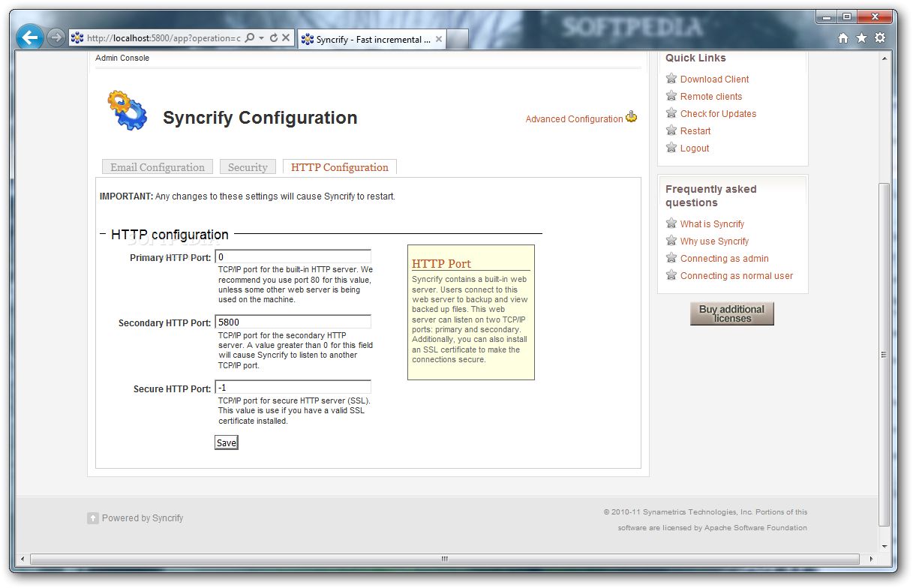Click the horizontal scrollbar right arrow
This screenshot has width=913, height=588.
point(871,559)
